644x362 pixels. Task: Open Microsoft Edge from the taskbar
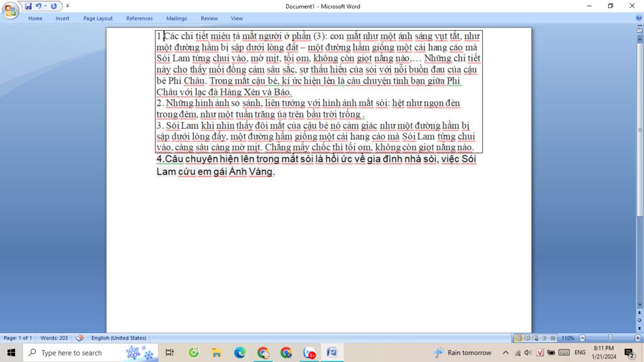(240, 353)
